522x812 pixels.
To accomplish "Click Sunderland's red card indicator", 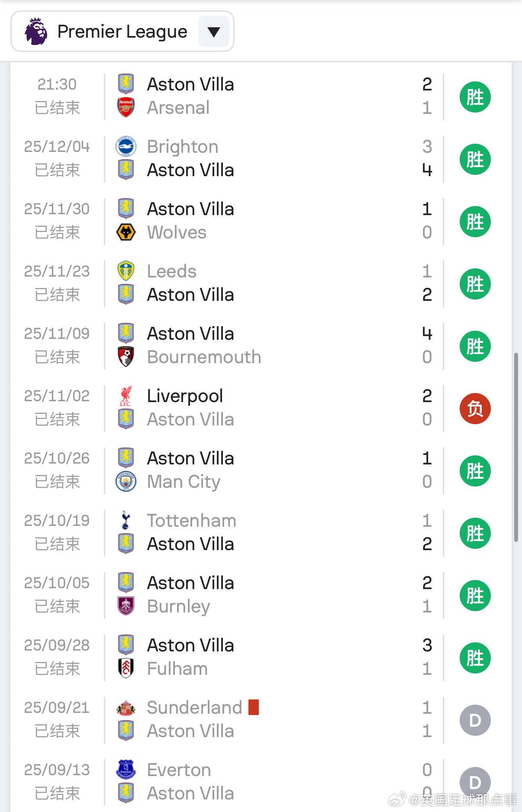I will (x=254, y=707).
